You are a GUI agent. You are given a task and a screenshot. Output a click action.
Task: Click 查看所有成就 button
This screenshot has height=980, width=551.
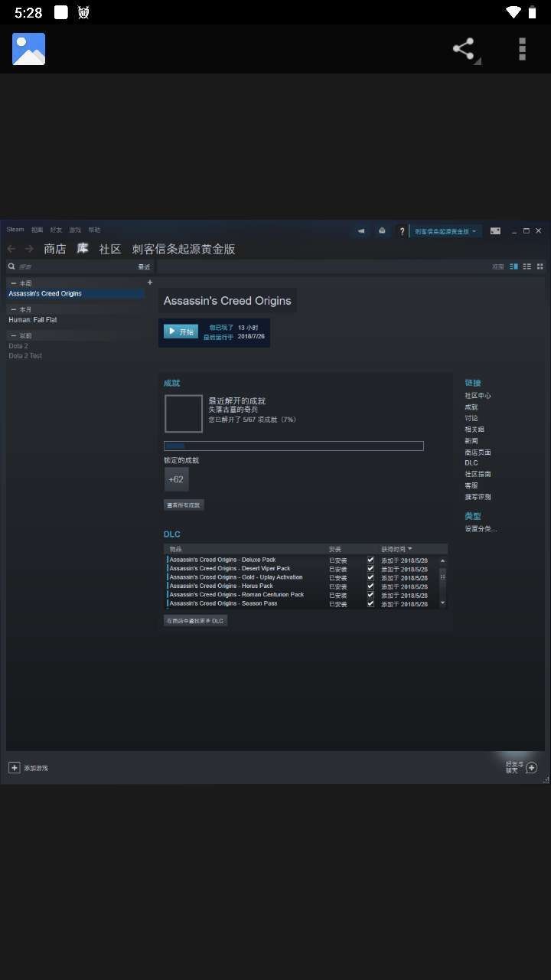pos(184,505)
